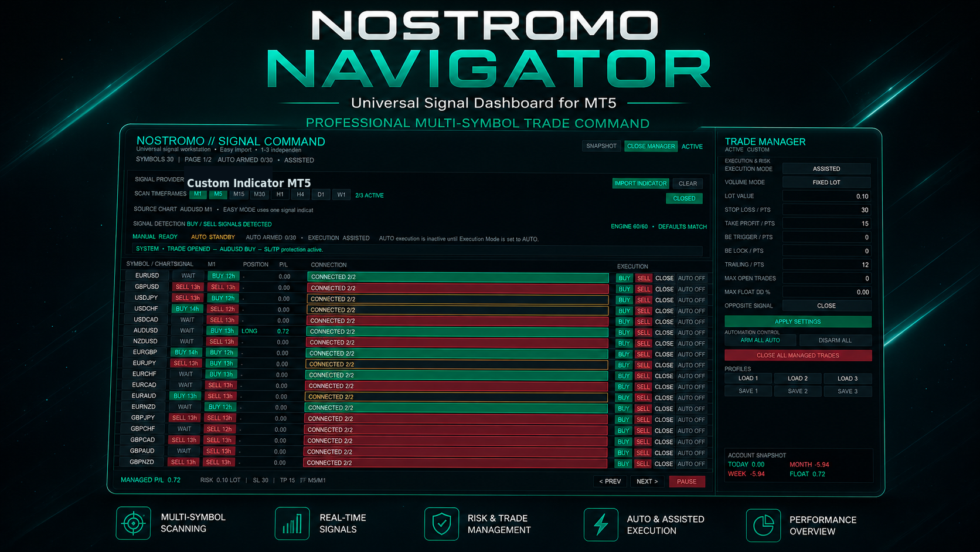
Task: Click the AUDUSD symbol cell
Action: 145,330
